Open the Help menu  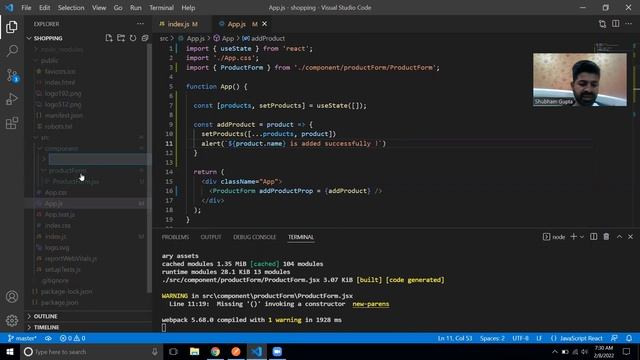pos(188,7)
